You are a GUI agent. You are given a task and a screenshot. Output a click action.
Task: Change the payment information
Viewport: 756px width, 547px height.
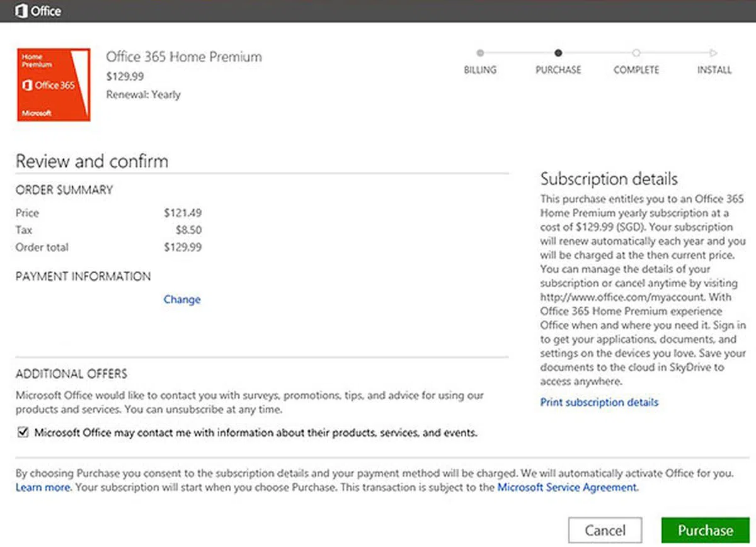182,300
